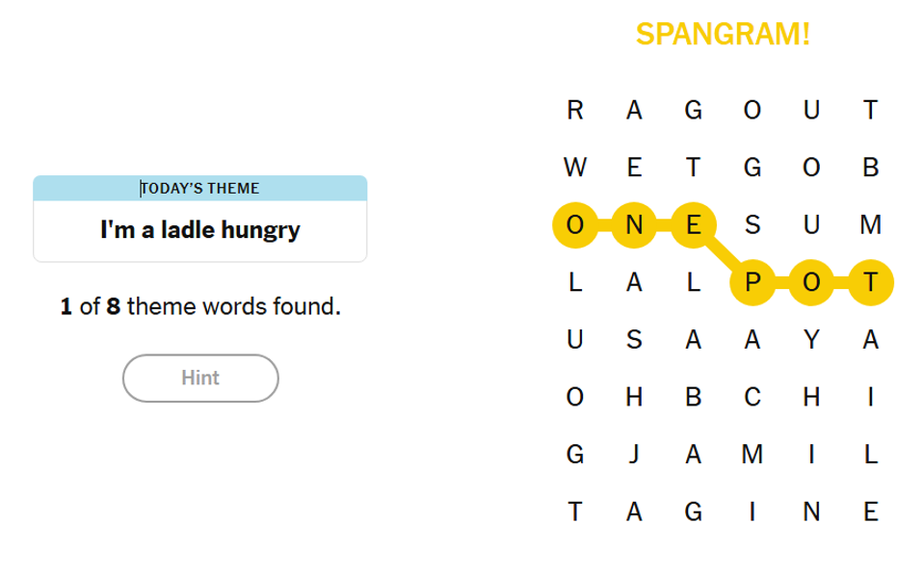Select the letter T in the top-right corner

pos(871,111)
